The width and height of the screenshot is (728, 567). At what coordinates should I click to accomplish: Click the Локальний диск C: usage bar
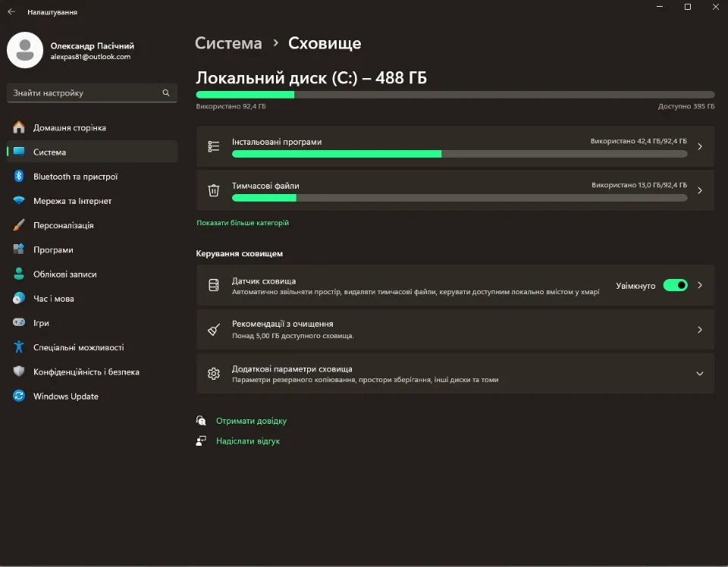455,95
